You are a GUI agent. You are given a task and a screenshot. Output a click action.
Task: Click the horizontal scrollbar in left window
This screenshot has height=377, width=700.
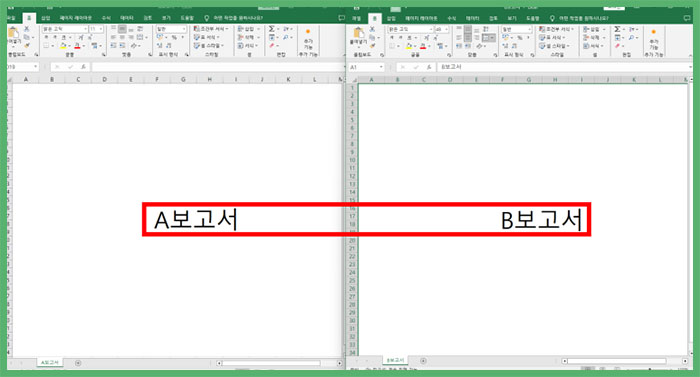click(x=272, y=363)
